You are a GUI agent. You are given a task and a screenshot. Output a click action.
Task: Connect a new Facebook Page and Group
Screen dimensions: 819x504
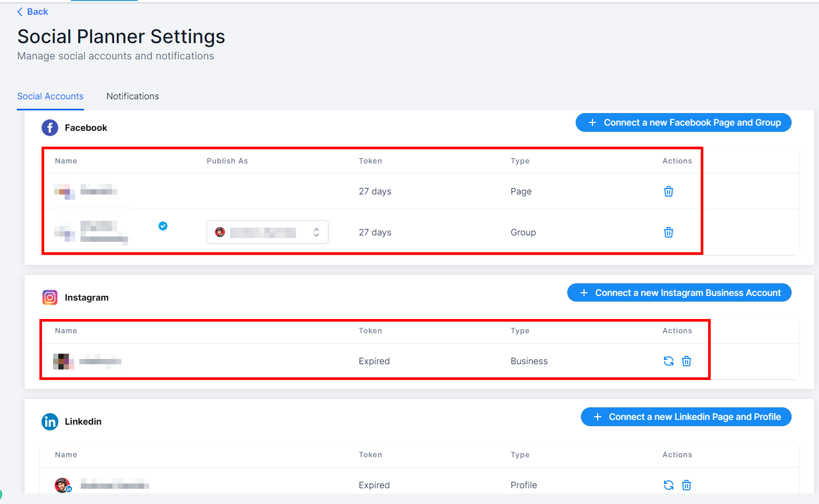tap(683, 122)
